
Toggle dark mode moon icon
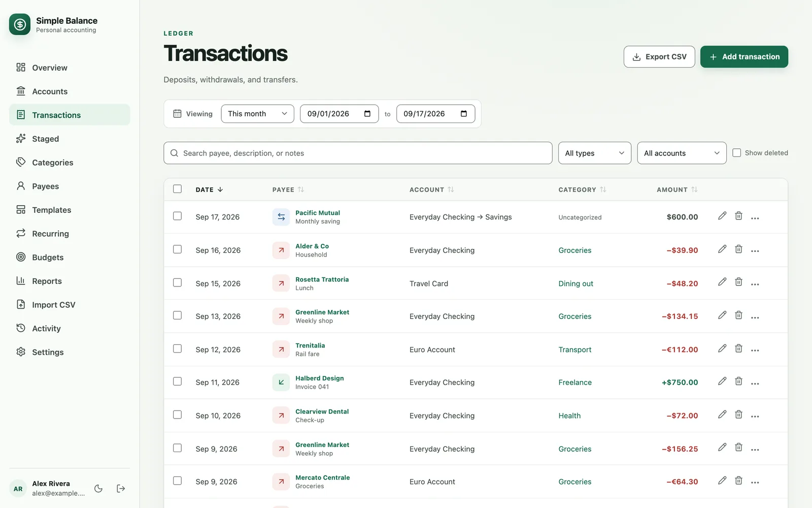(x=98, y=489)
